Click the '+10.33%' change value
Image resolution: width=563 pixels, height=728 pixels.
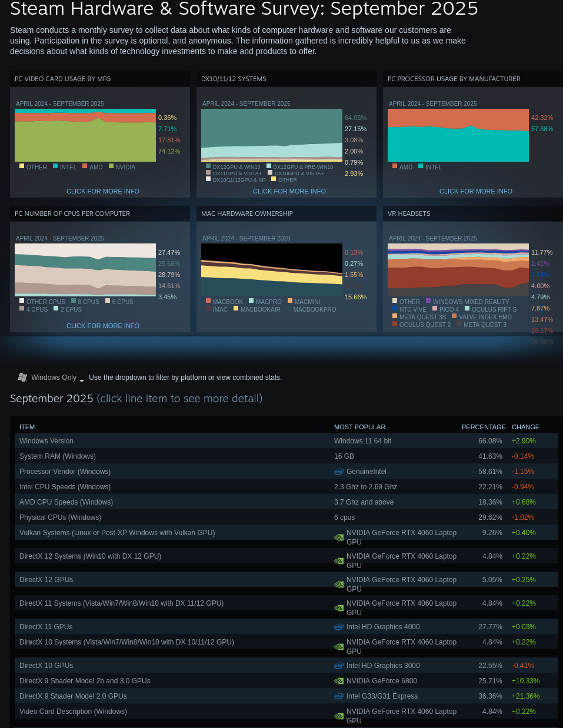[x=525, y=681]
